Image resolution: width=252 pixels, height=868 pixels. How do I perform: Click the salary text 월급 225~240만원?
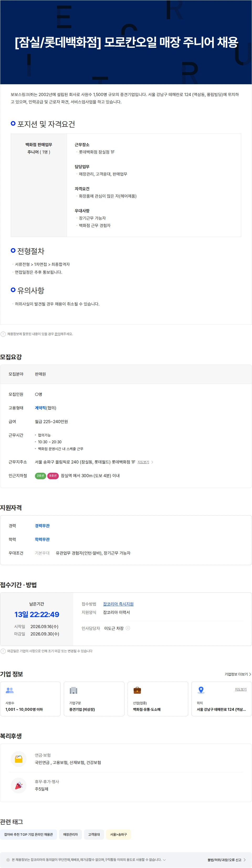tap(51, 422)
